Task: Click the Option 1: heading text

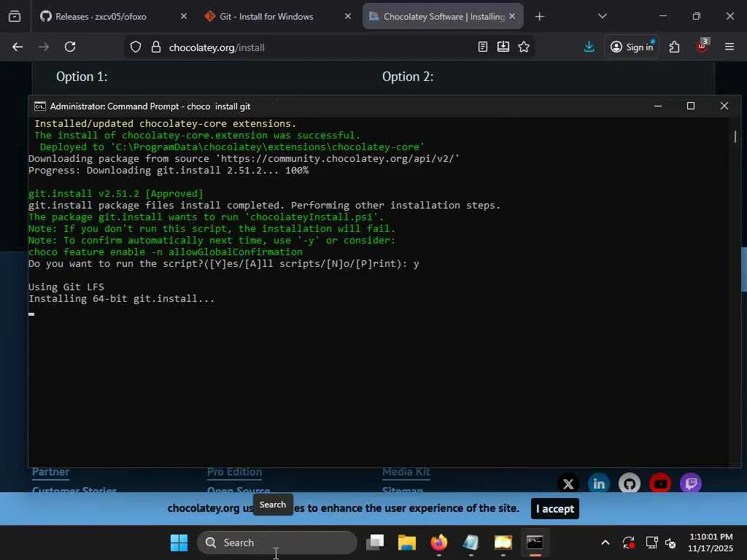Action: [x=82, y=77]
